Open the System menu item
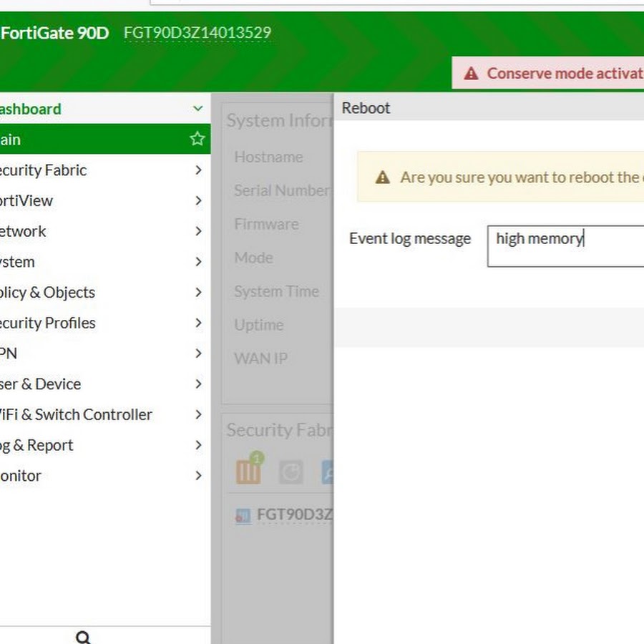The height and width of the screenshot is (644, 644). tap(17, 262)
